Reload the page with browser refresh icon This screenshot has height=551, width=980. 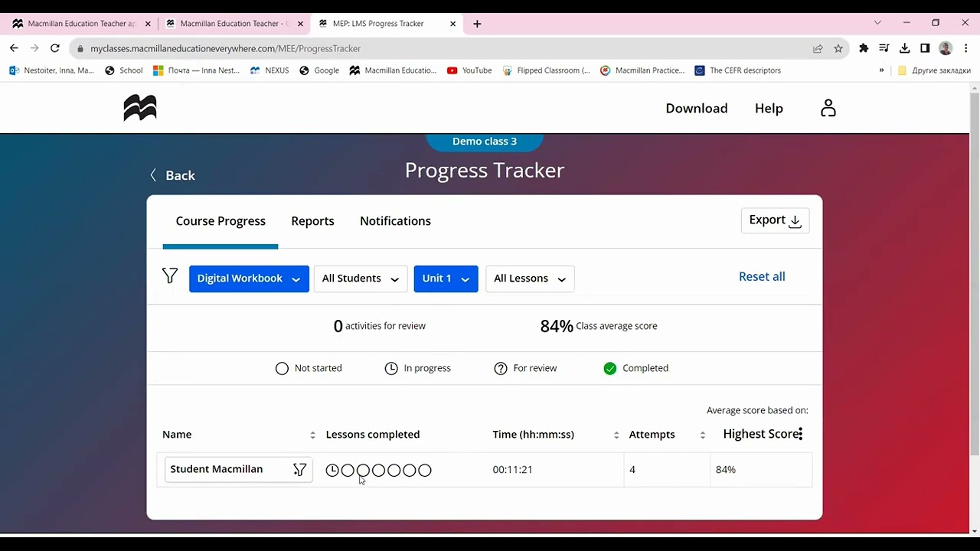pyautogui.click(x=54, y=48)
